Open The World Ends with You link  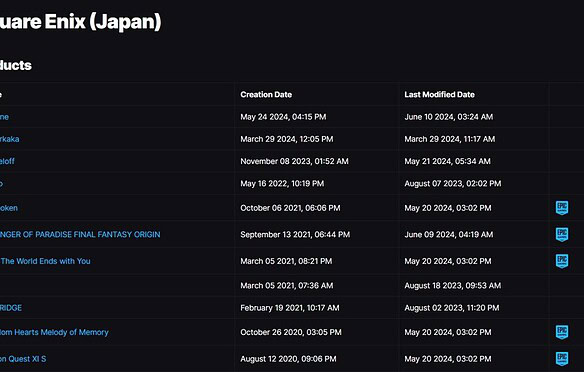point(45,261)
